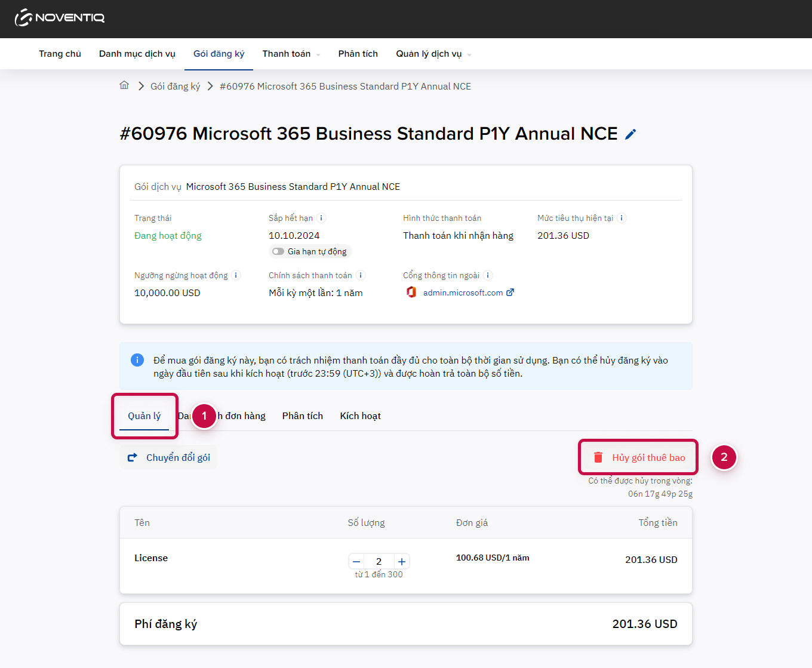Screen dimensions: 812x668
Task: Click info icon next to Sắp hết hạn
Action: coord(321,218)
